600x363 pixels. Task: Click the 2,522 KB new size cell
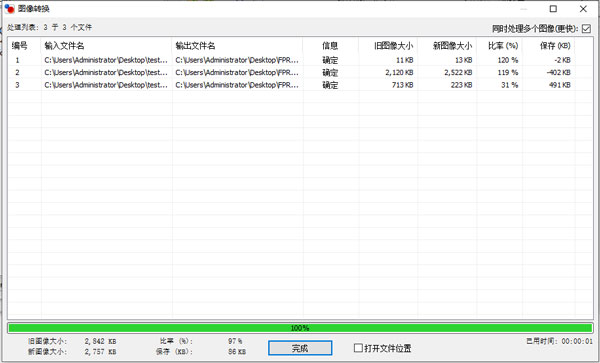(x=458, y=72)
